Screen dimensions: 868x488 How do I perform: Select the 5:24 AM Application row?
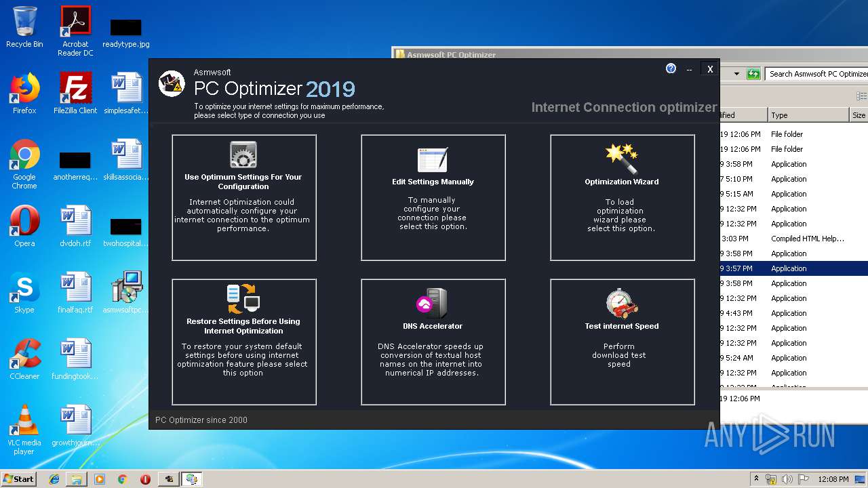click(x=794, y=358)
